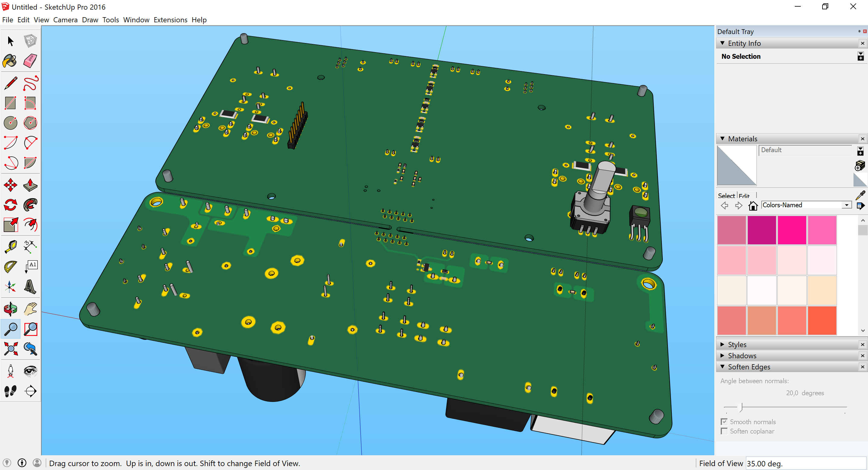Screen dimensions: 868x470
Task: Open the Colors-Named library dropdown
Action: click(x=847, y=205)
